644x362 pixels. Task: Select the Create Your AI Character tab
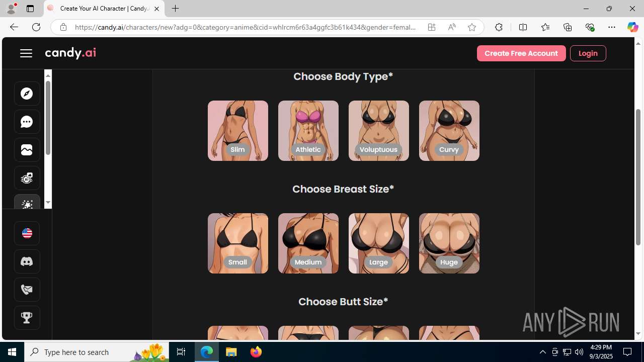(104, 9)
